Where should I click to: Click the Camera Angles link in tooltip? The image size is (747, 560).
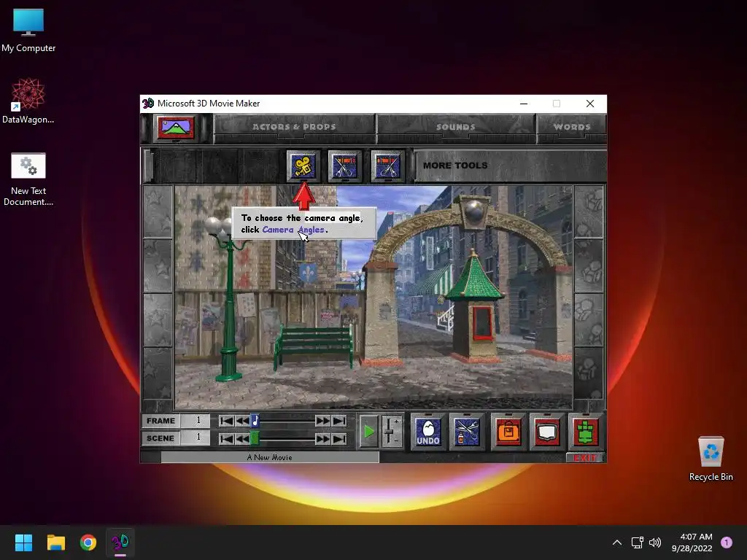tap(293, 230)
